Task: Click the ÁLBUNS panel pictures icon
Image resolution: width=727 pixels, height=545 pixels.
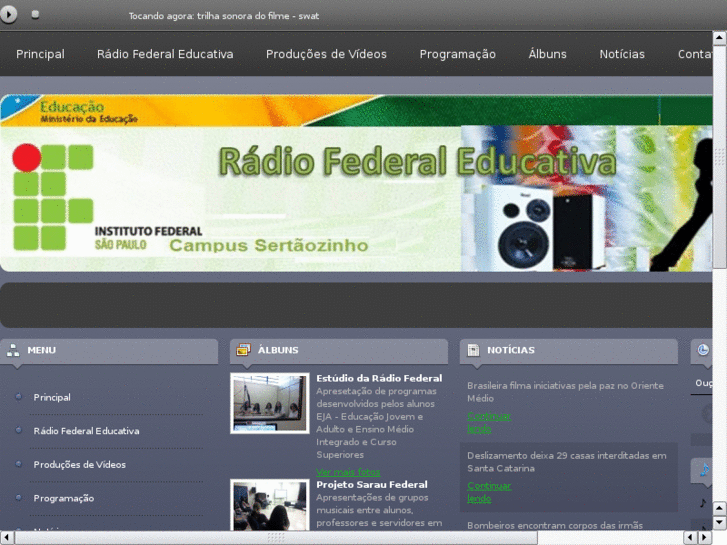Action: coord(243,349)
